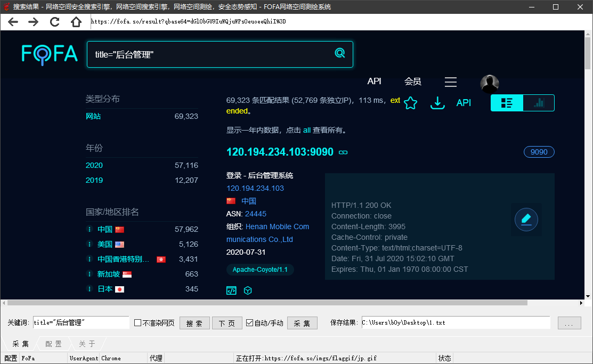Open link icon next to 120.194.234.103:9090
This screenshot has height=364, width=593.
pyautogui.click(x=343, y=152)
